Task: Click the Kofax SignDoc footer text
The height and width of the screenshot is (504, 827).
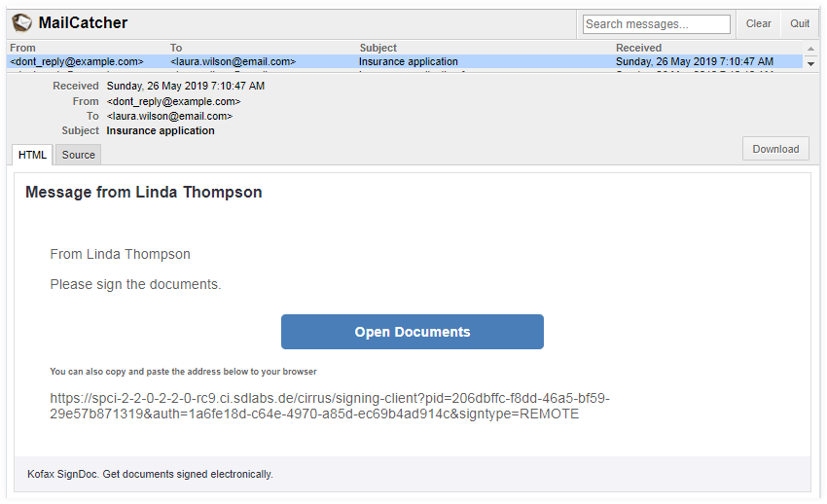Action: [150, 474]
